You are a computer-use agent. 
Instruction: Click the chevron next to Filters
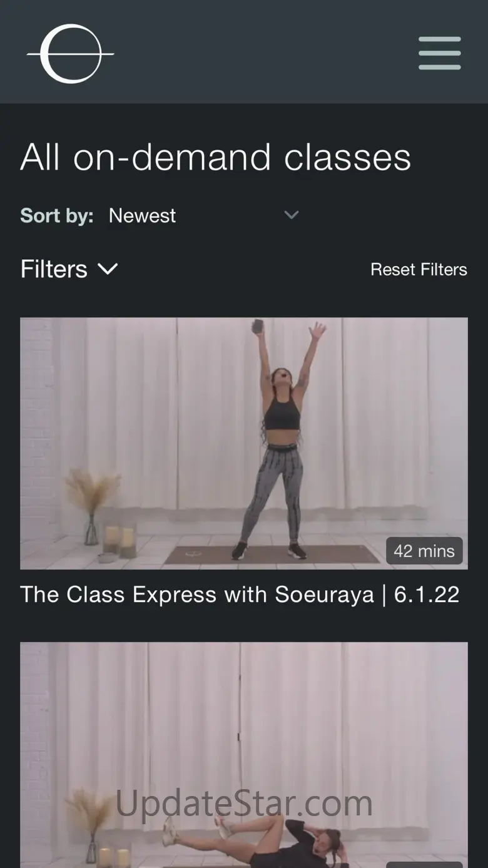(108, 269)
